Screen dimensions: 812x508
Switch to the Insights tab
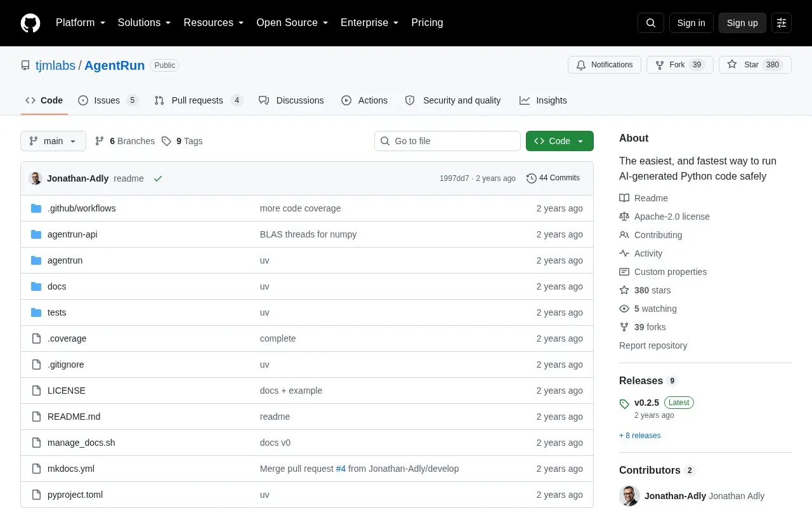pos(543,100)
